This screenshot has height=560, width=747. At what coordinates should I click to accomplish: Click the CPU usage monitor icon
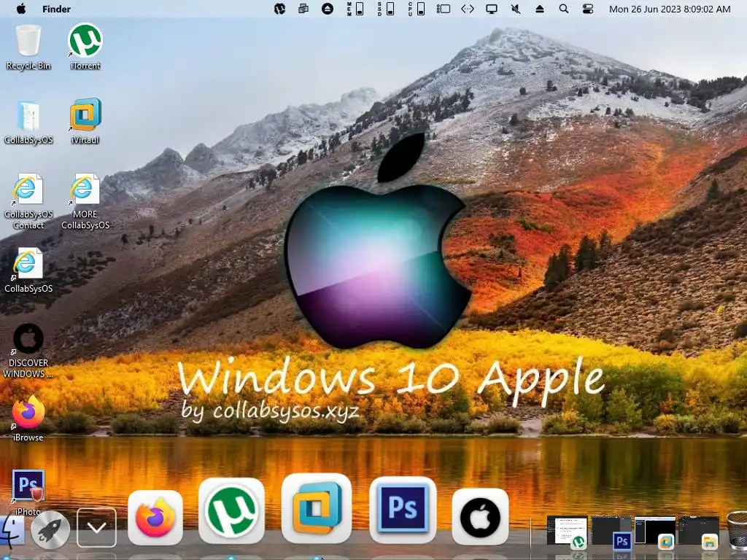pos(417,9)
